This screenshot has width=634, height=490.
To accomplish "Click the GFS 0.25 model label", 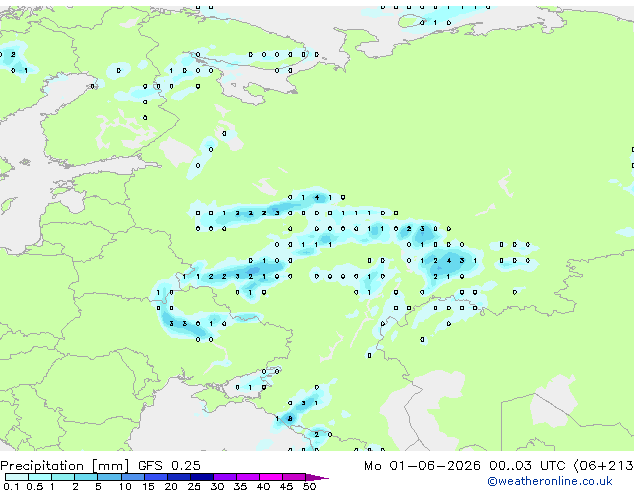I will pos(169,466).
